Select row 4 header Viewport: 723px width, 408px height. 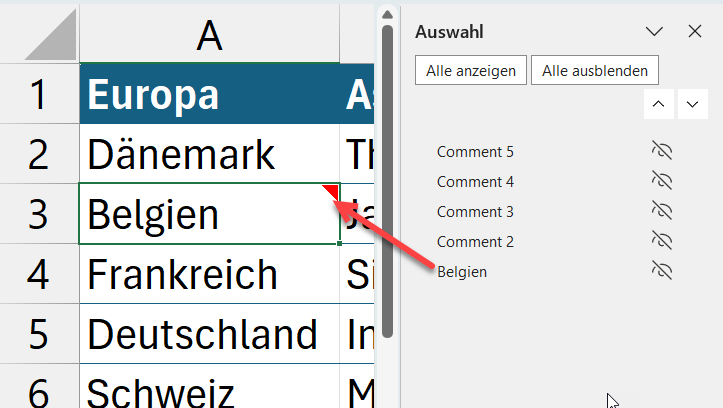(x=38, y=274)
